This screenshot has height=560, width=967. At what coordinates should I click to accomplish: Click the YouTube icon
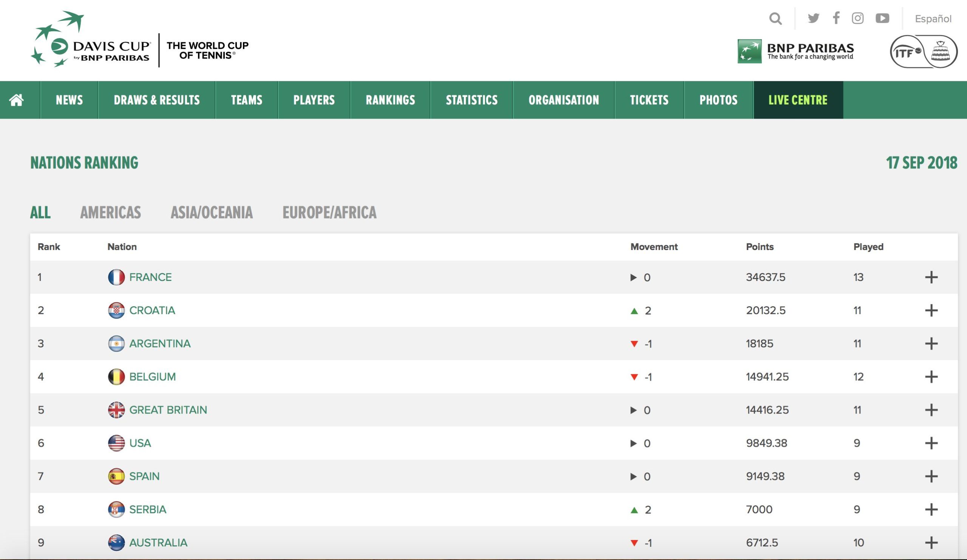(x=882, y=18)
